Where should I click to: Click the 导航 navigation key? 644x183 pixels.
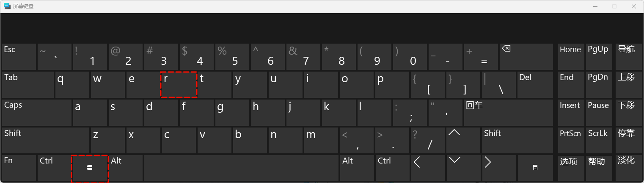point(627,56)
